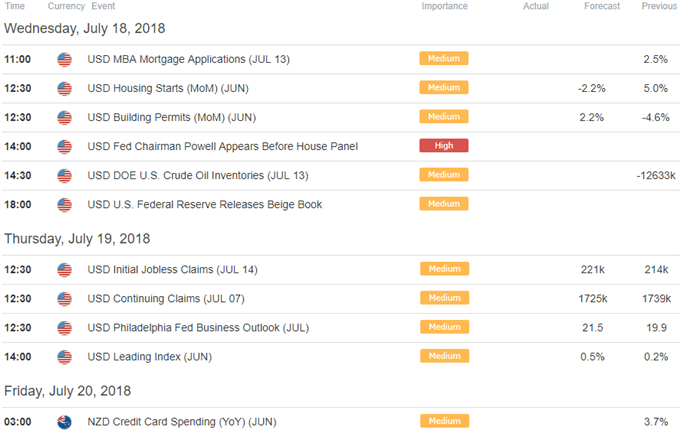Select the Thursday, July 19, 2018 date heading

77,239
